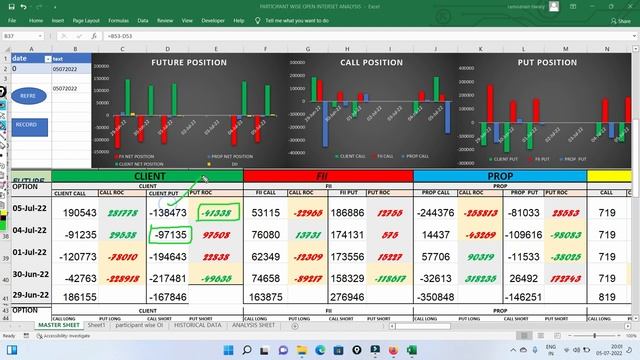Open the Widgets panel icon
The height and width of the screenshot is (360, 640).
point(12,350)
